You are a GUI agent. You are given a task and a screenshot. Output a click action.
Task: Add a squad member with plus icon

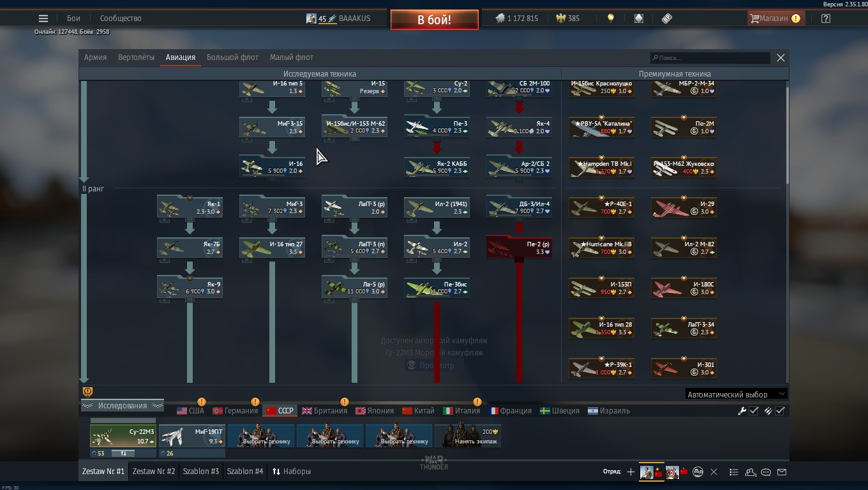[631, 472]
